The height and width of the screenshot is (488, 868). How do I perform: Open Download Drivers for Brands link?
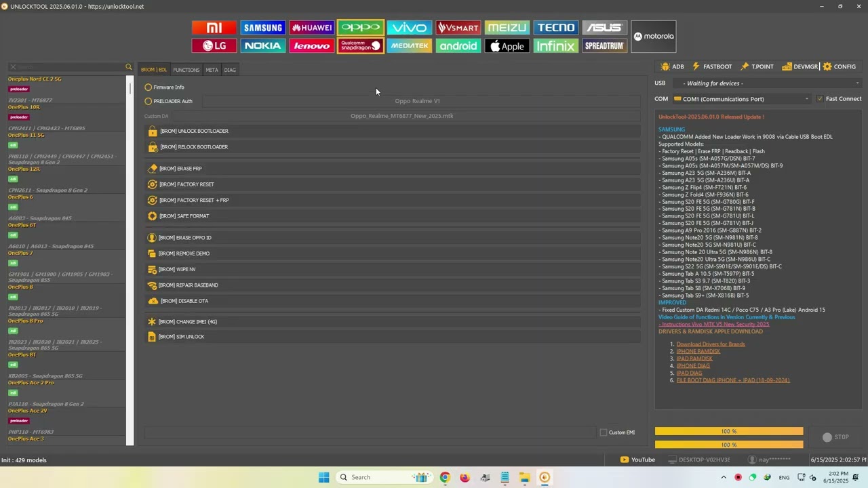click(711, 344)
